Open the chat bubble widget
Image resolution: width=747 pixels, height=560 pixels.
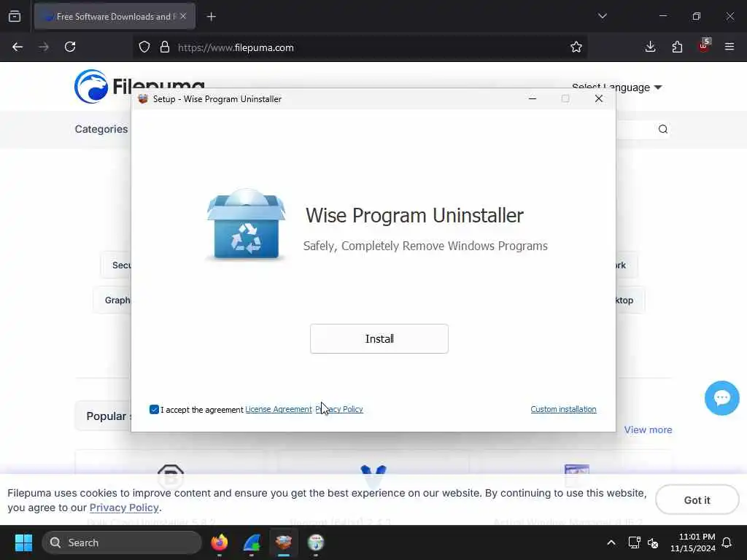tap(721, 398)
